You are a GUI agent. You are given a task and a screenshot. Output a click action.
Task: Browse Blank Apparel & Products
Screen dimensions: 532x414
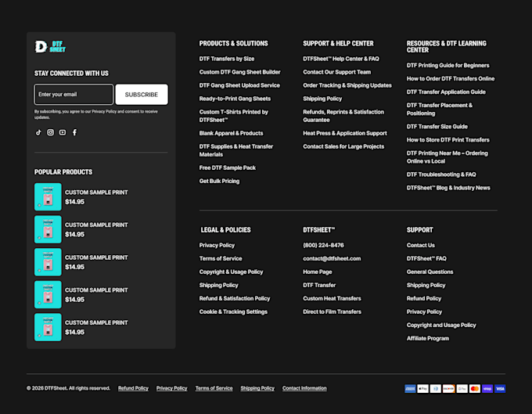(x=231, y=133)
